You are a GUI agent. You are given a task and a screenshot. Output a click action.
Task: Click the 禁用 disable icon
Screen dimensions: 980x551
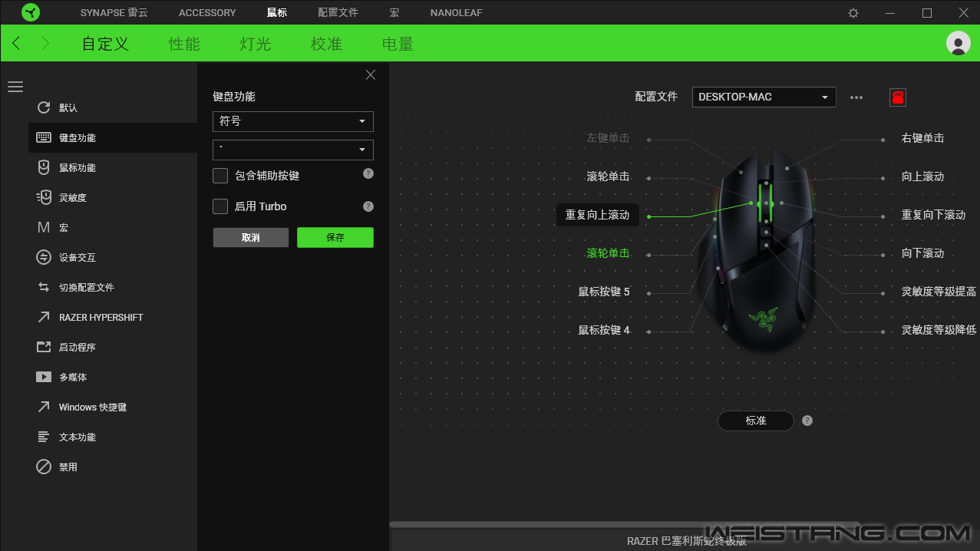(x=44, y=467)
